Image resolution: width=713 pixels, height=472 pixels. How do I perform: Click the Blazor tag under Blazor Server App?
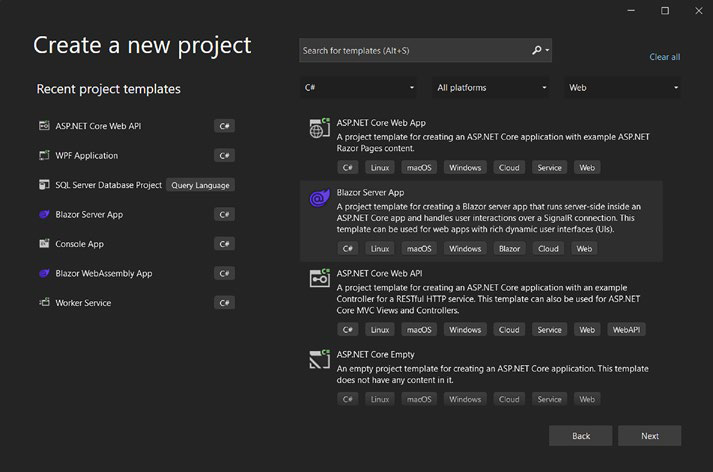(509, 249)
